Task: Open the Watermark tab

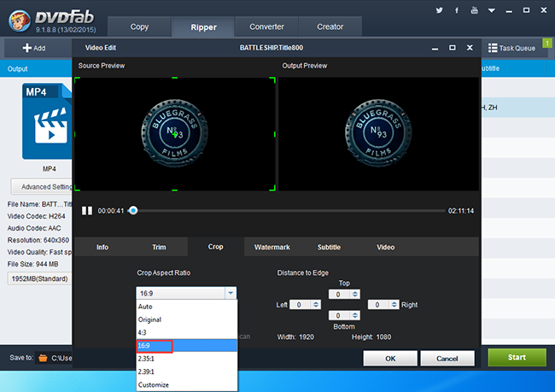Action: pyautogui.click(x=272, y=247)
